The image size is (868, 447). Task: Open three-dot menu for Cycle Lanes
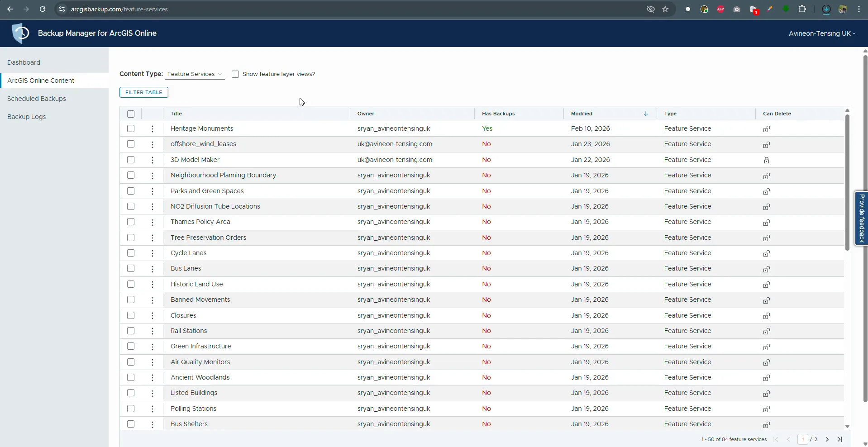point(153,253)
